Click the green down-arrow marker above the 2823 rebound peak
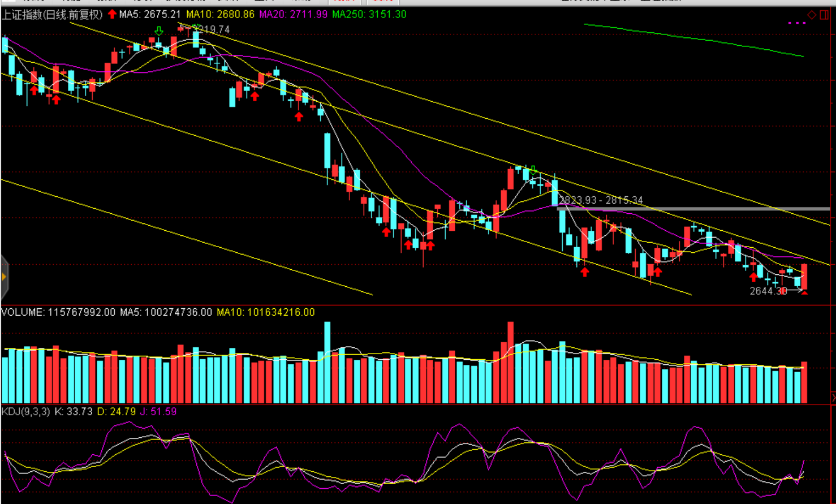The height and width of the screenshot is (504, 836). tap(533, 169)
